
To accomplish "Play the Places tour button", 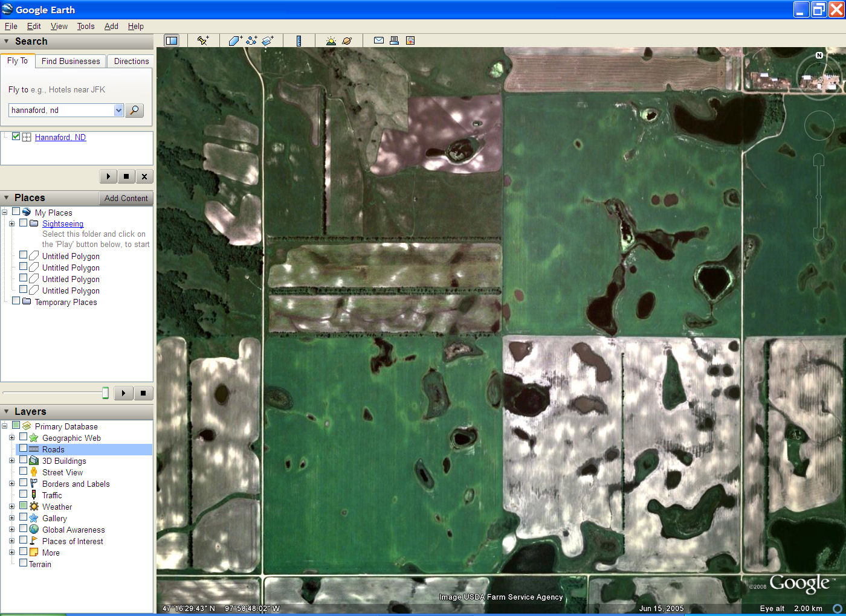I will [123, 393].
